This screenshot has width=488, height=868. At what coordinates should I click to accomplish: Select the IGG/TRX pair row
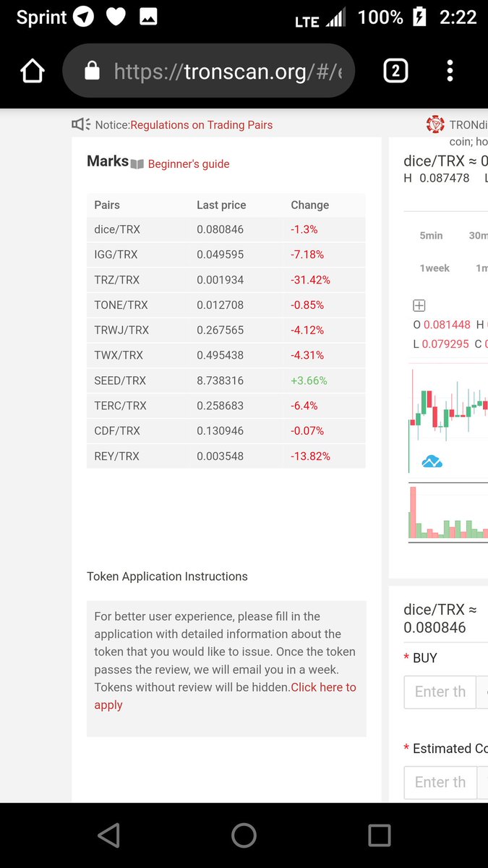(226, 255)
